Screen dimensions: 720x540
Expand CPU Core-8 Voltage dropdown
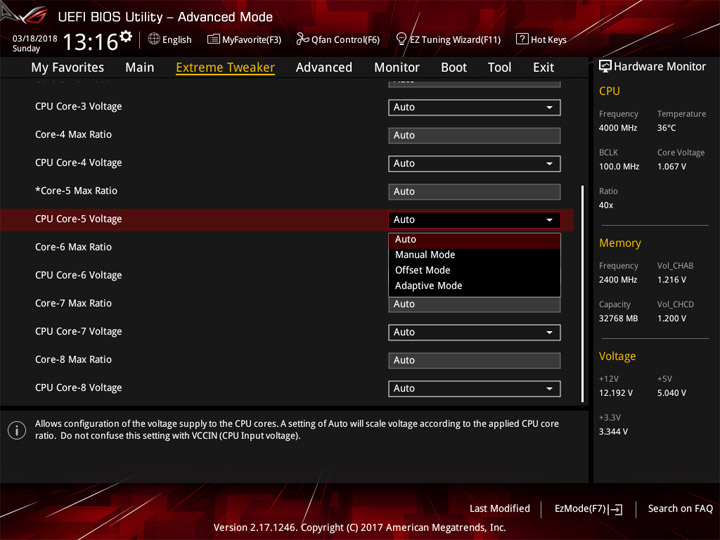[x=474, y=389]
